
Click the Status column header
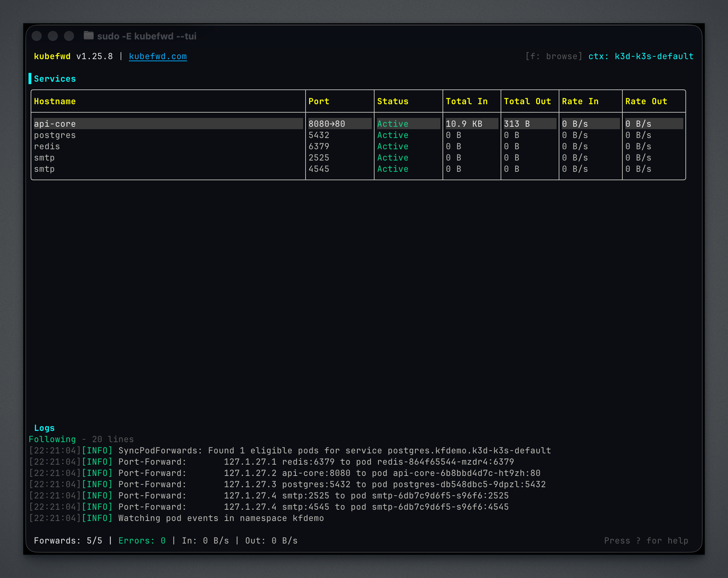click(393, 101)
